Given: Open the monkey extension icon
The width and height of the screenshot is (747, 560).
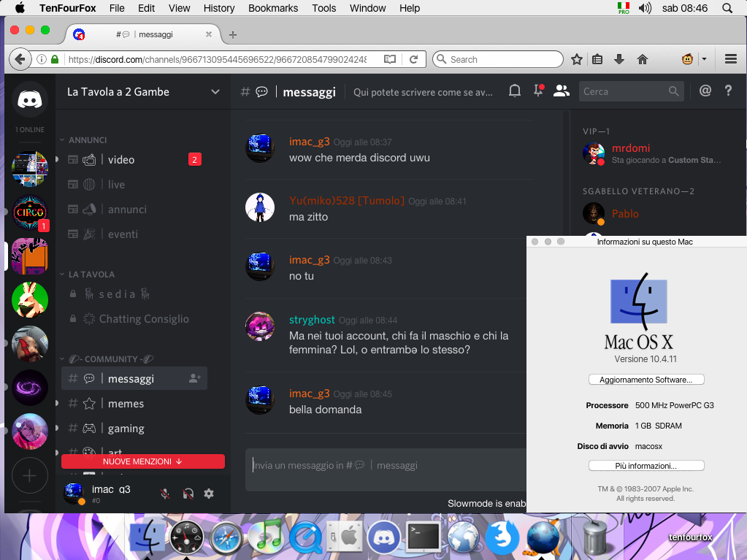Looking at the screenshot, I should tap(687, 59).
